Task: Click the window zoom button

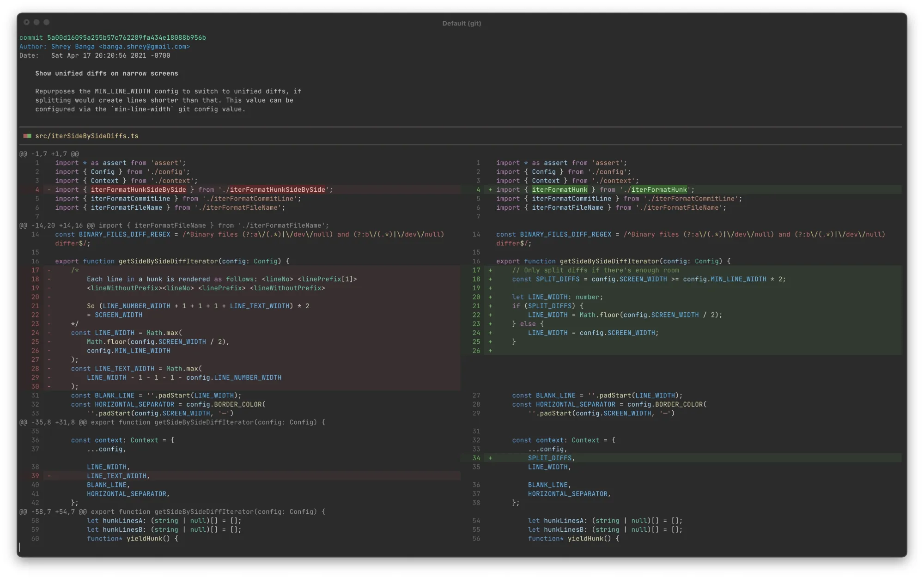Action: pos(47,22)
